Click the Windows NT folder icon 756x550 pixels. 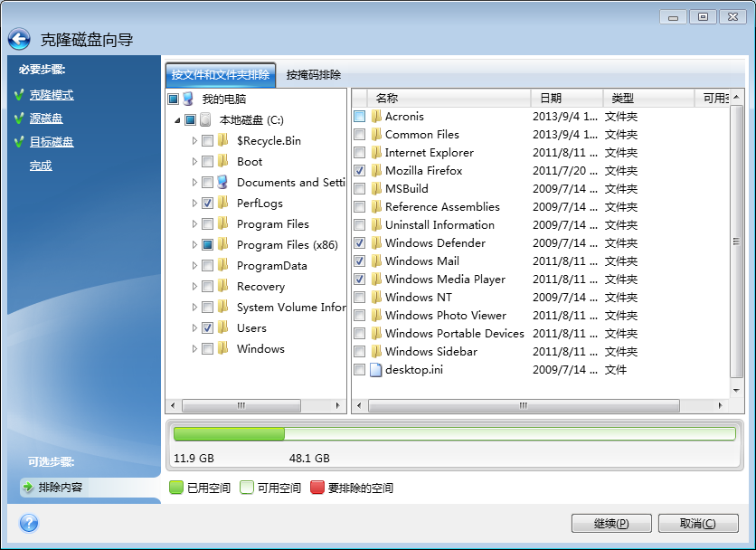pos(376,298)
